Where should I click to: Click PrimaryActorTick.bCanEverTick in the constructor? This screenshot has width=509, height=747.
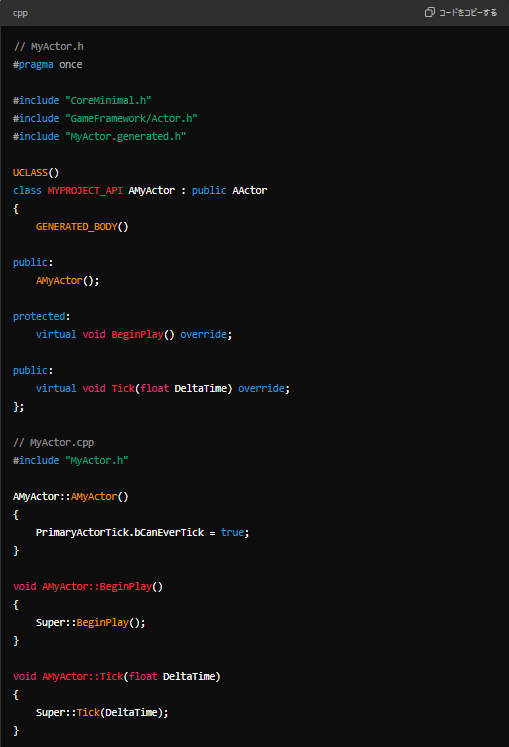click(120, 533)
